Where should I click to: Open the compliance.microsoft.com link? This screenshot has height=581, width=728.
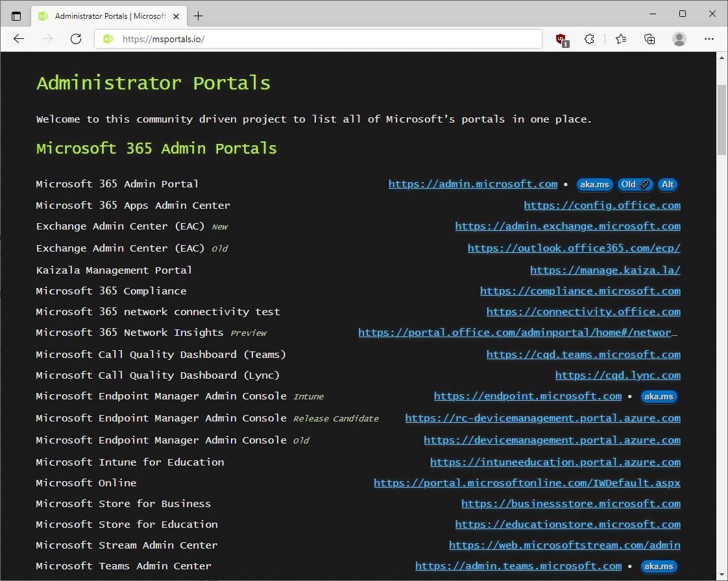[x=580, y=291]
